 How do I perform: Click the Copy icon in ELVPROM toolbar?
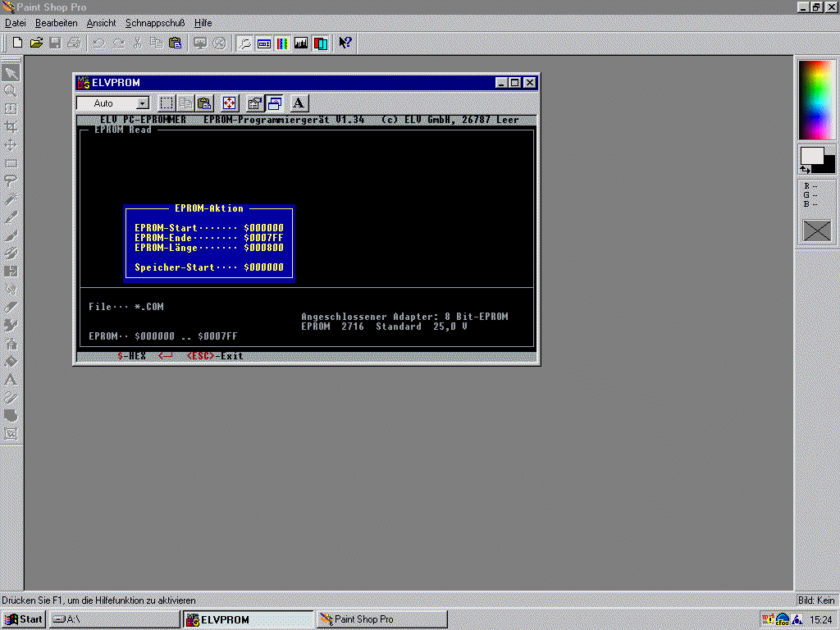185,103
